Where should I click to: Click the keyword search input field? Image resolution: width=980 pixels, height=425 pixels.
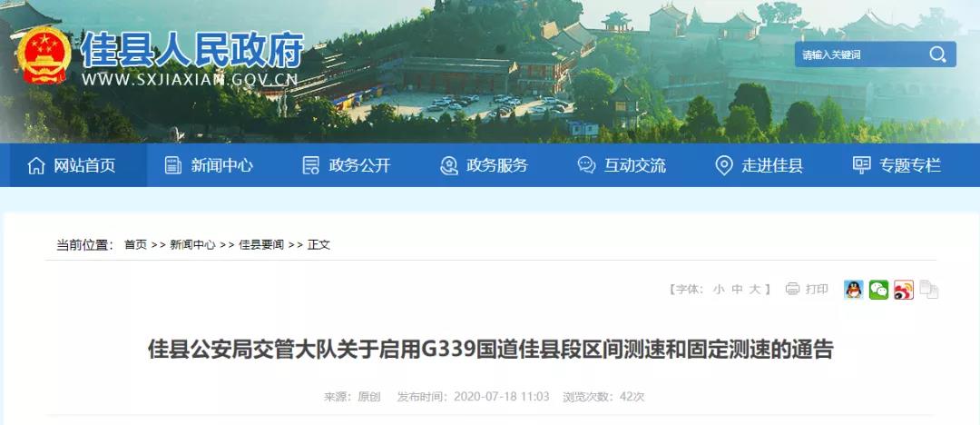861,54
